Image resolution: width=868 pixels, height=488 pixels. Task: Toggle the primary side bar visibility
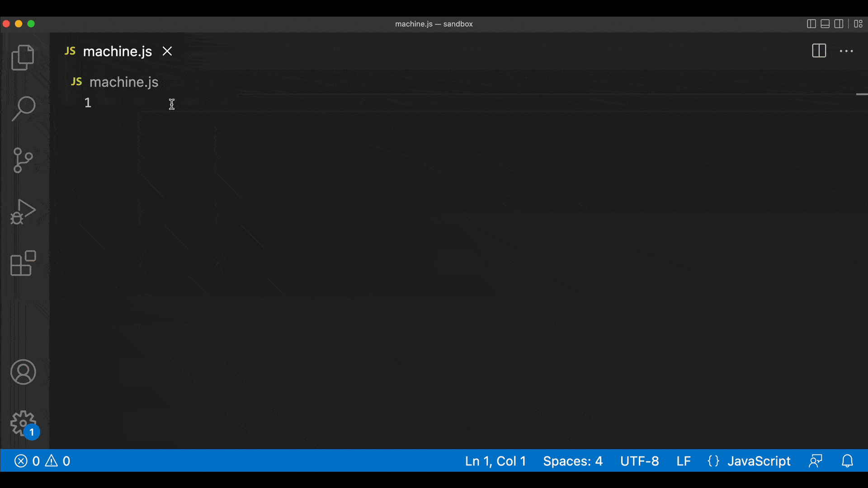point(812,24)
